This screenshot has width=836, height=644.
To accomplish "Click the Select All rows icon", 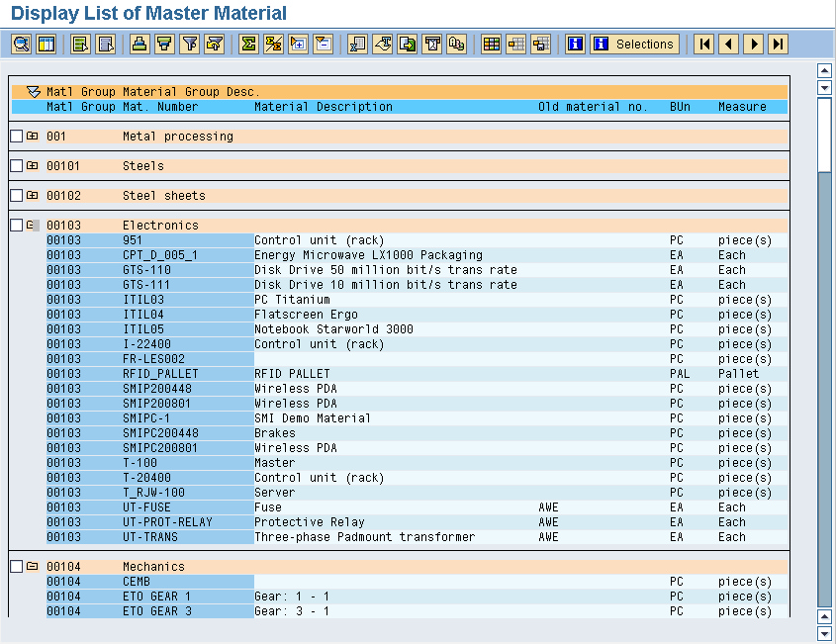I will point(80,44).
